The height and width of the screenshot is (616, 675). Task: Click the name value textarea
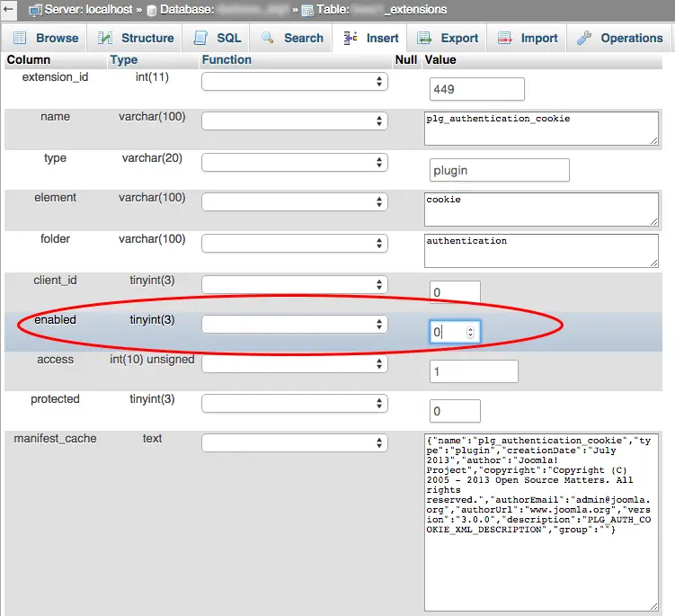click(541, 129)
